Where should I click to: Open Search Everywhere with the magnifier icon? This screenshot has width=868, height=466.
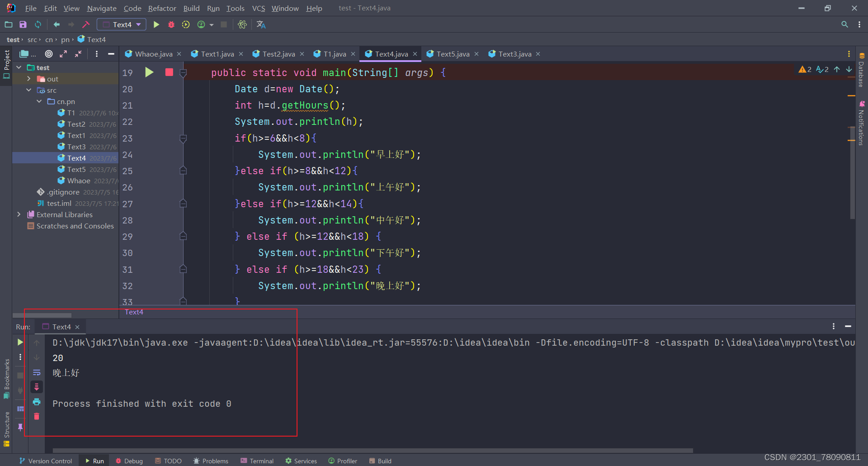(844, 24)
